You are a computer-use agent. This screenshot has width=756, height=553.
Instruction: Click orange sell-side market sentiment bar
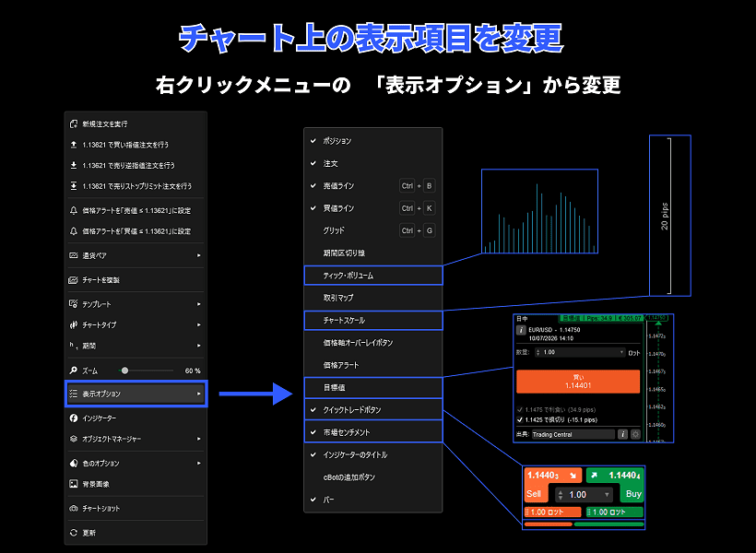tap(549, 524)
